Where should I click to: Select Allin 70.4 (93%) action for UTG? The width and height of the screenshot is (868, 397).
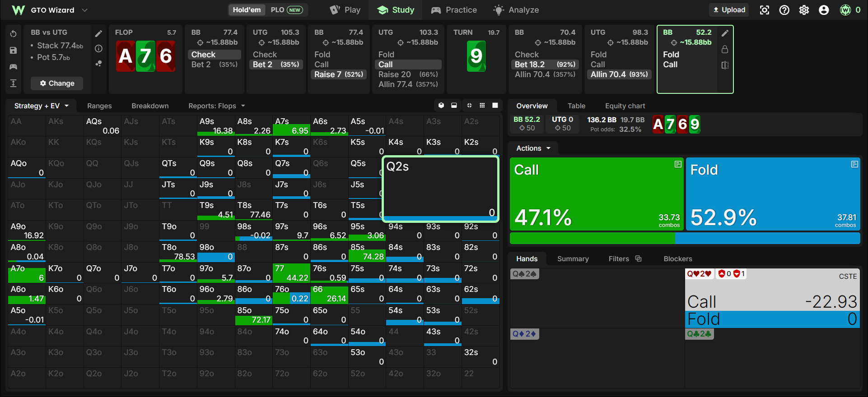(x=619, y=74)
